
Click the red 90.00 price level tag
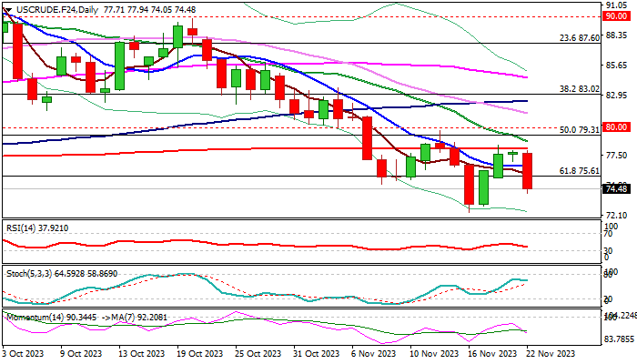click(x=616, y=16)
